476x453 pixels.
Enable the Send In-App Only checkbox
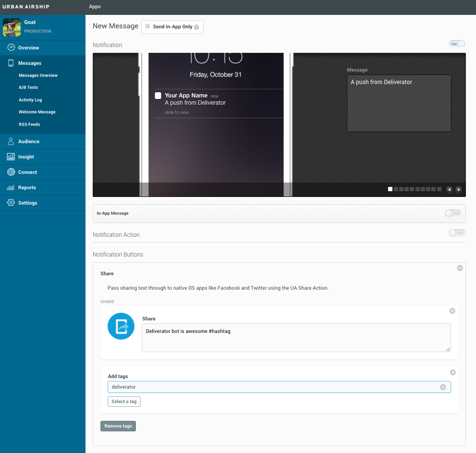(x=148, y=26)
